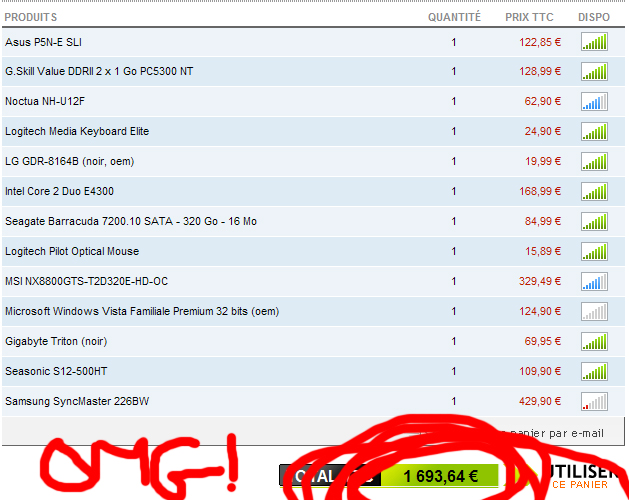The width and height of the screenshot is (629, 500).
Task: Open MSI NX8800GTS-T2D320E-HD-OC product
Action: tap(86, 281)
